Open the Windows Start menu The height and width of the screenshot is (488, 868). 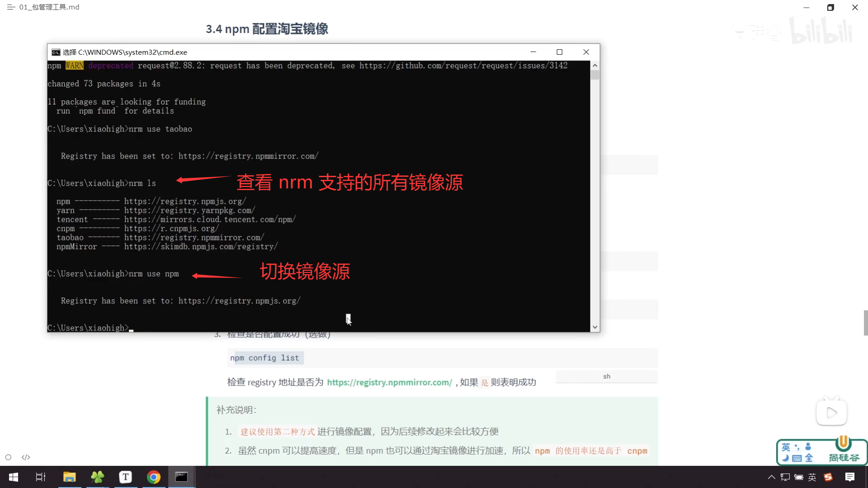click(x=14, y=477)
